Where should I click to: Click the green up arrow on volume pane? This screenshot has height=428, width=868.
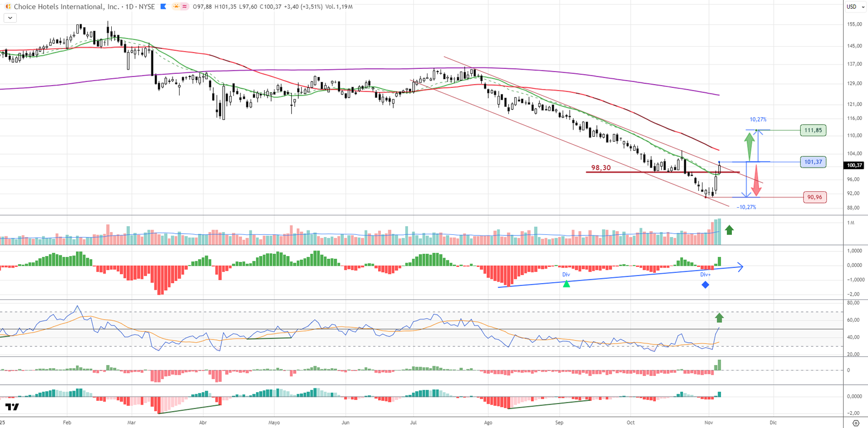pos(729,230)
